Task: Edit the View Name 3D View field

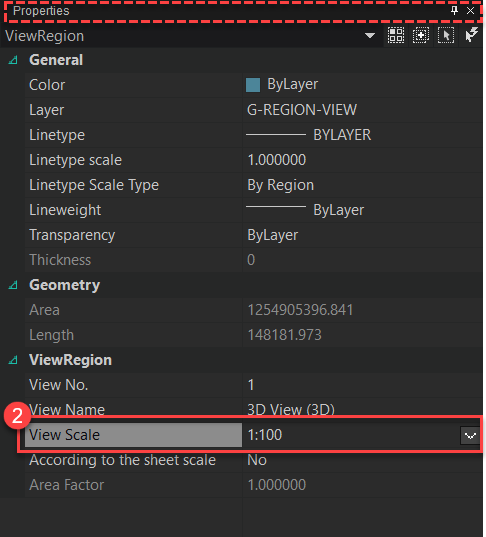Action: (x=362, y=409)
